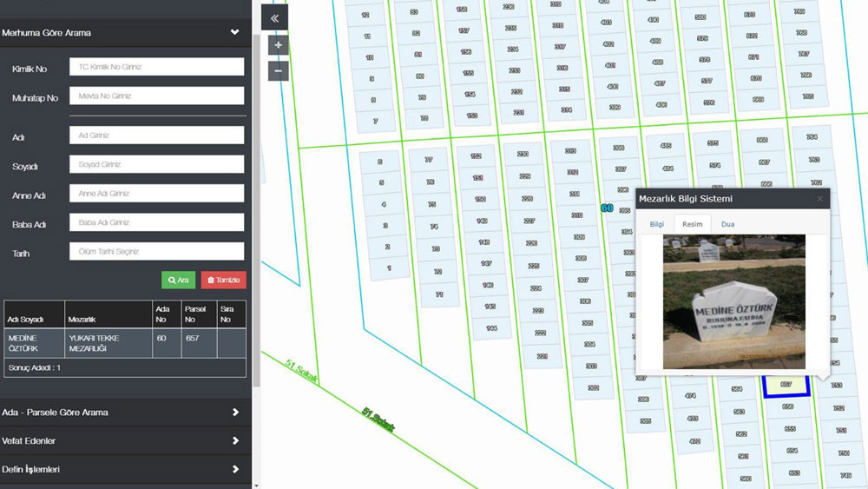This screenshot has height=489, width=868.
Task: Expand the Defin İşlemleri section
Action: pos(234,469)
